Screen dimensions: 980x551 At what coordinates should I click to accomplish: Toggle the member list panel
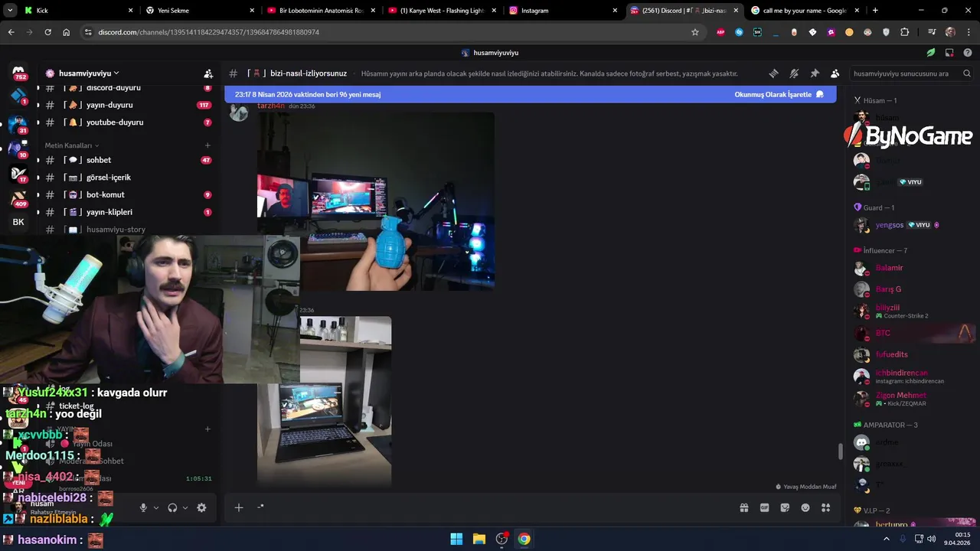point(835,73)
